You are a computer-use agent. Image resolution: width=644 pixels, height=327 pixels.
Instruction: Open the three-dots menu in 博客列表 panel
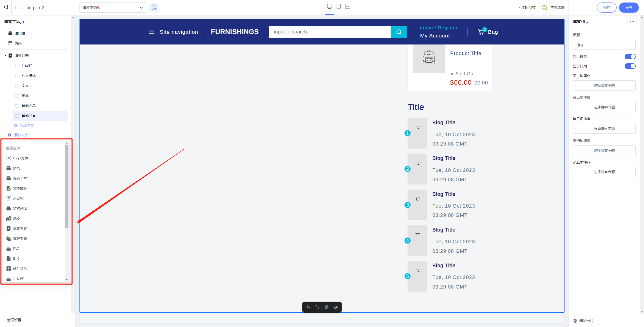coord(632,22)
